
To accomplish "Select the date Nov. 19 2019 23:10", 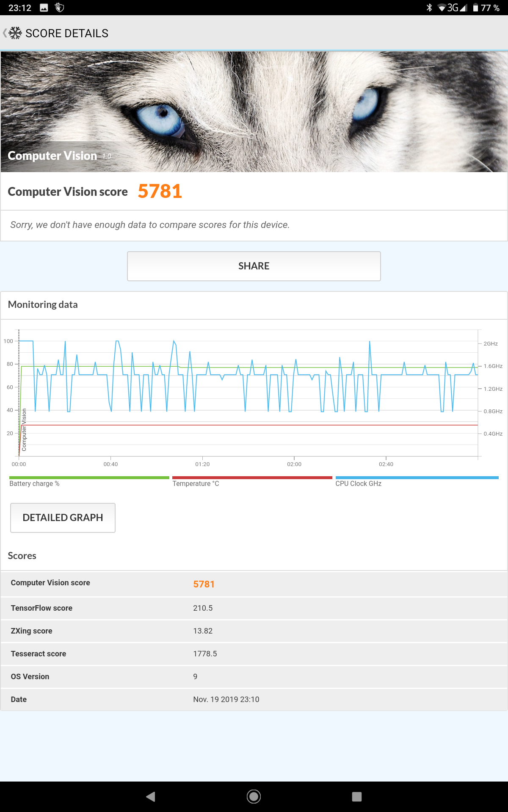I will pyautogui.click(x=226, y=700).
